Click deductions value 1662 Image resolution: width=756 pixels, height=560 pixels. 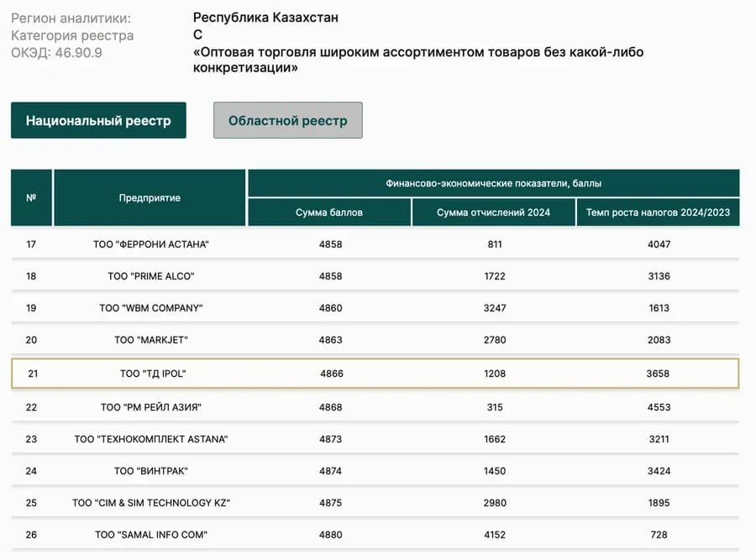[x=495, y=439]
